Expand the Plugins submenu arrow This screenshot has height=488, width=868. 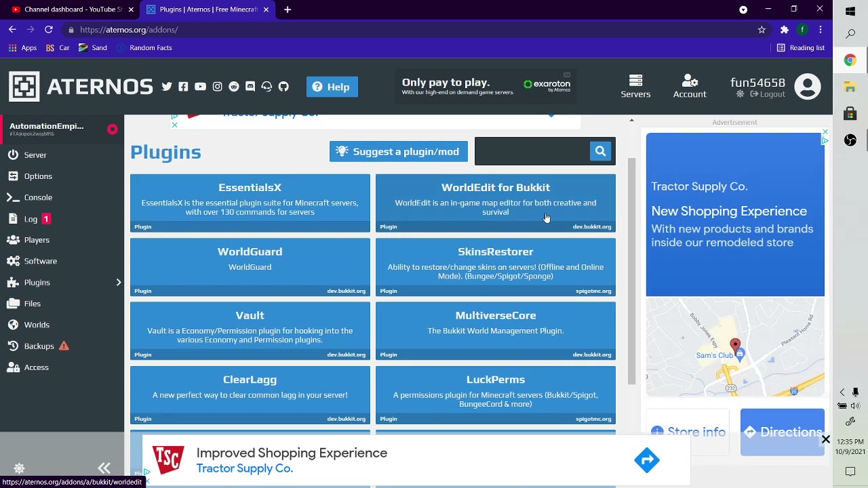pyautogui.click(x=118, y=283)
